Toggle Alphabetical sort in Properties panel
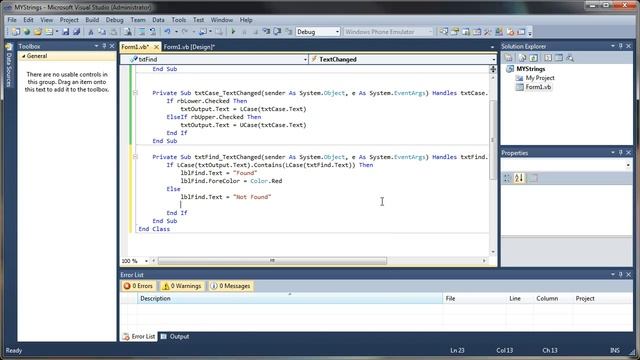 click(519, 178)
